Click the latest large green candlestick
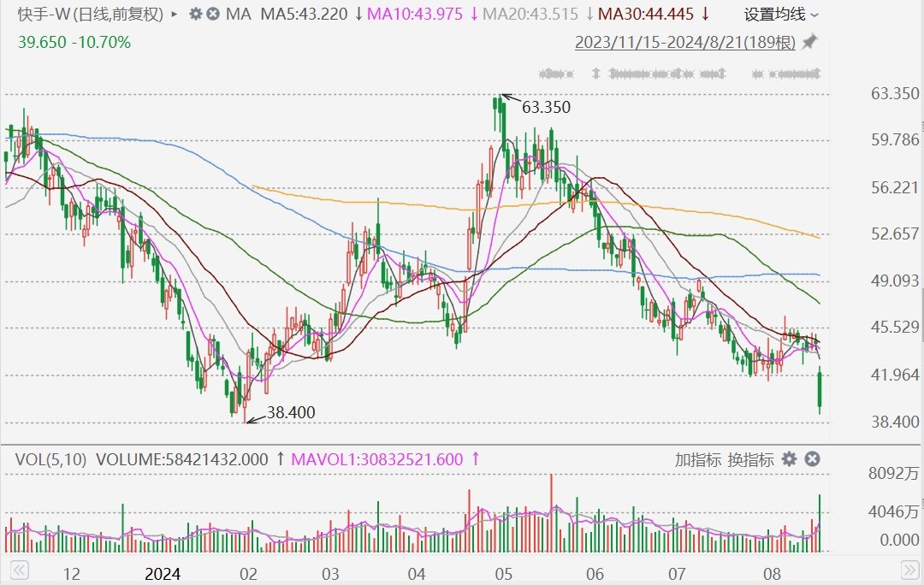 819,389
